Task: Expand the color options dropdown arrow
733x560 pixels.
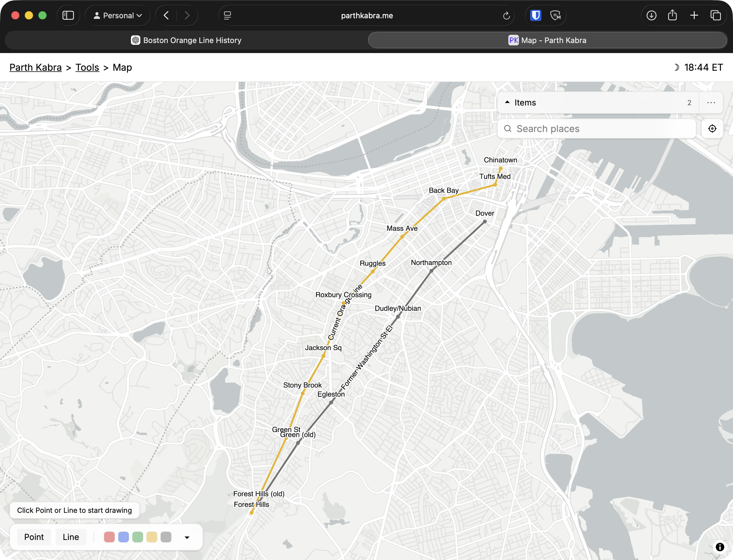Action: [187, 537]
